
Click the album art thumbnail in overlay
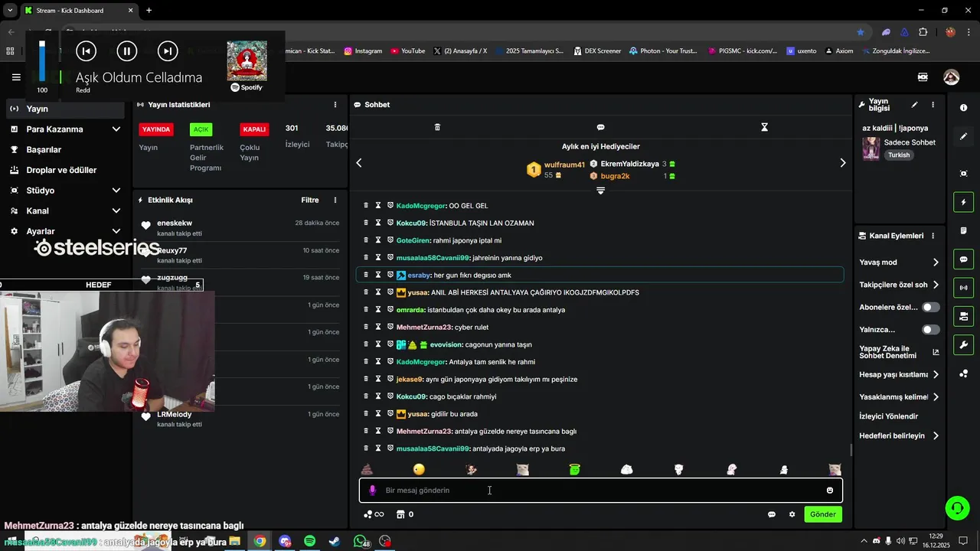(x=247, y=61)
